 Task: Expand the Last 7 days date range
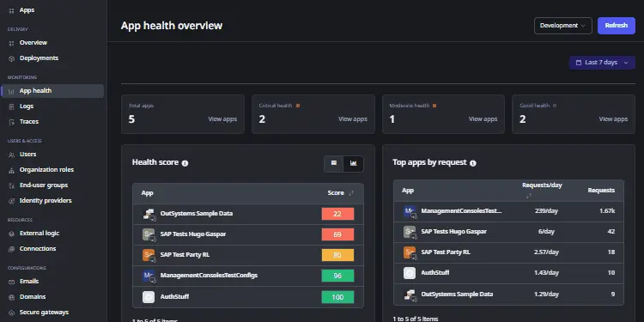(x=602, y=63)
